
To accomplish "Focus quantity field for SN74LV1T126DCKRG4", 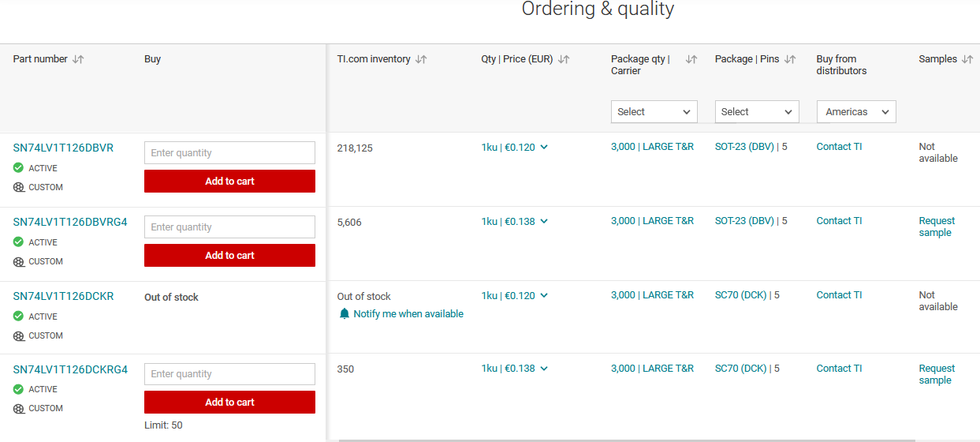I will click(229, 374).
